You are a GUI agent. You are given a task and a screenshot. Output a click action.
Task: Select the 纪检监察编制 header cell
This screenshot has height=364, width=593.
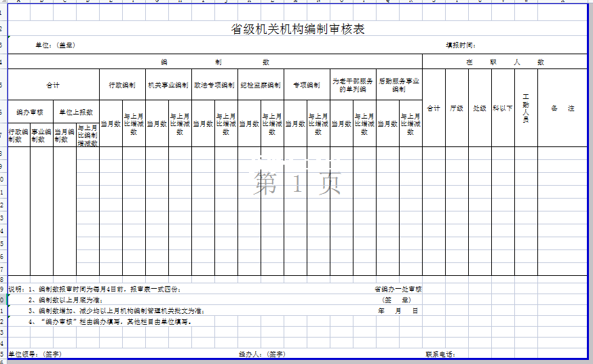click(x=261, y=85)
